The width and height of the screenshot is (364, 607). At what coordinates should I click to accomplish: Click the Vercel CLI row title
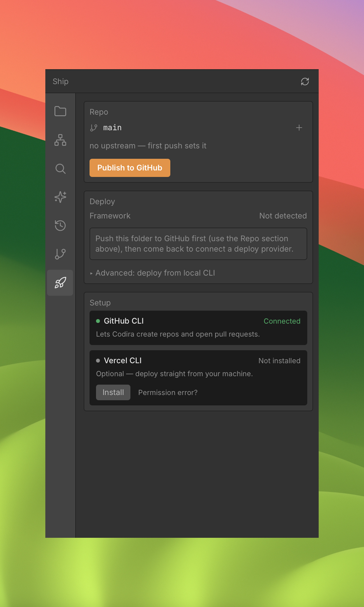[123, 360]
